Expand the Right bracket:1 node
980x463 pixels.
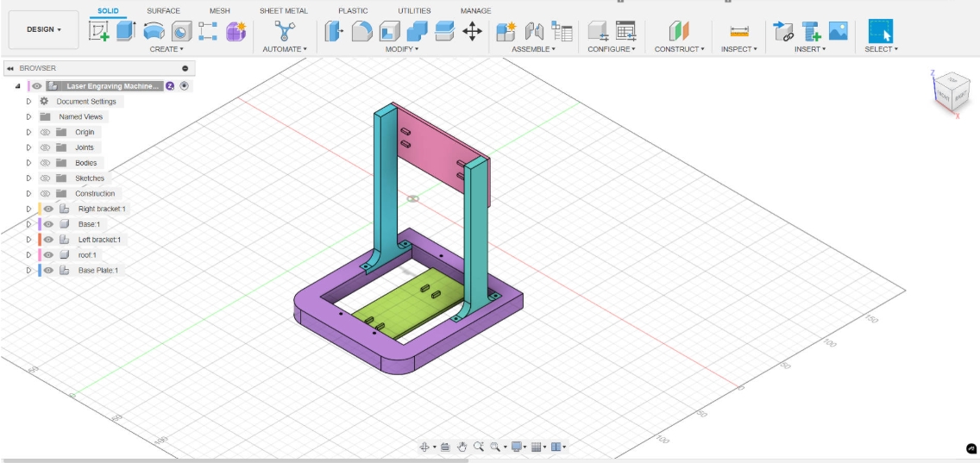click(28, 209)
